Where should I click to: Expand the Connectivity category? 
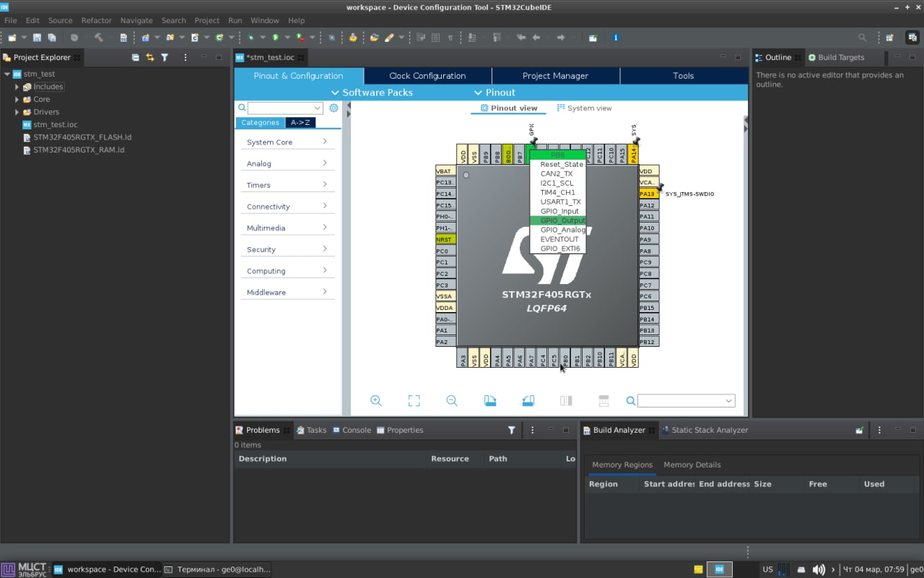tap(287, 207)
